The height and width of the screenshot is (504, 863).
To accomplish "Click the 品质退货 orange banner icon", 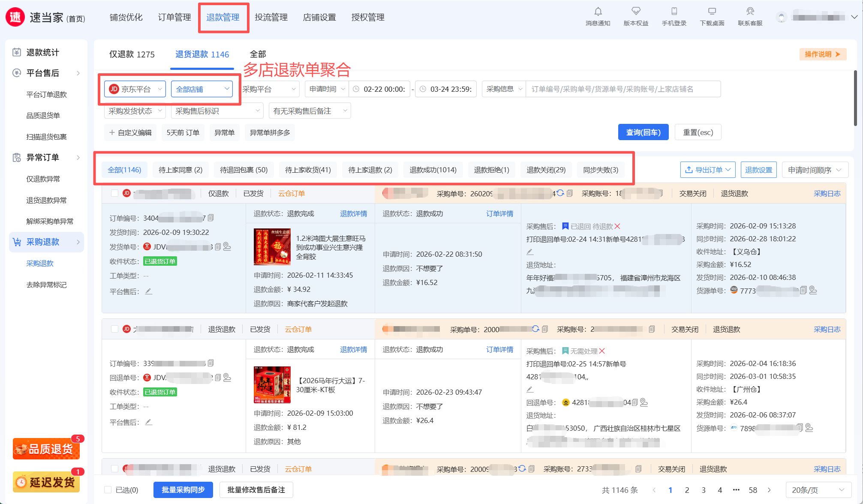I will pyautogui.click(x=46, y=449).
